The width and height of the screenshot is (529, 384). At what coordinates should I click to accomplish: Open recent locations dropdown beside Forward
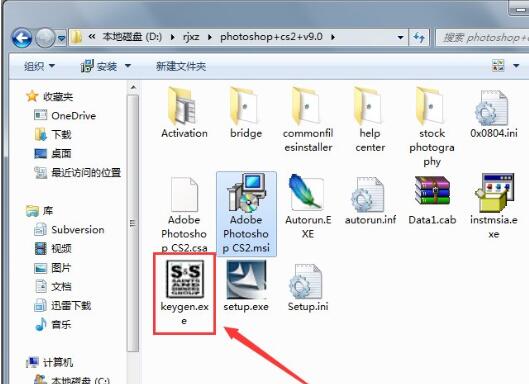pos(61,38)
